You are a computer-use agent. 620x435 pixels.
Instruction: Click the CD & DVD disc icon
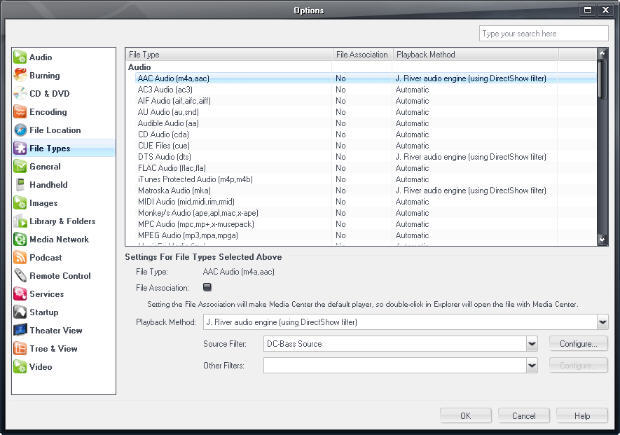point(20,93)
